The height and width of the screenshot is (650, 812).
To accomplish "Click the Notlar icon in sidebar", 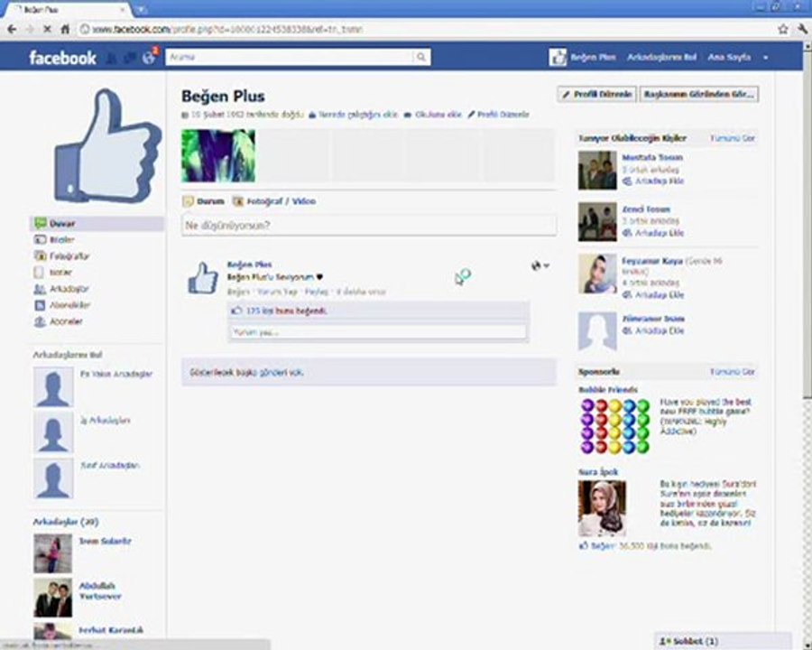I will click(39, 272).
